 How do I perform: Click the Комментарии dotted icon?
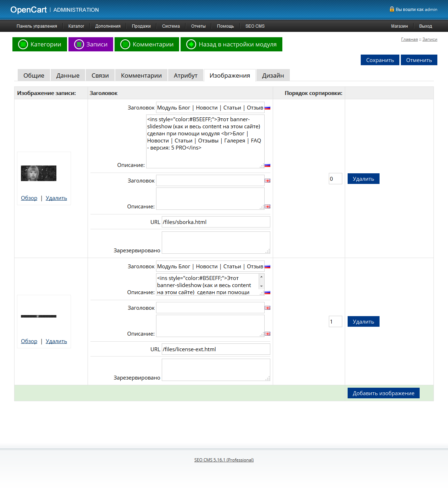click(125, 44)
